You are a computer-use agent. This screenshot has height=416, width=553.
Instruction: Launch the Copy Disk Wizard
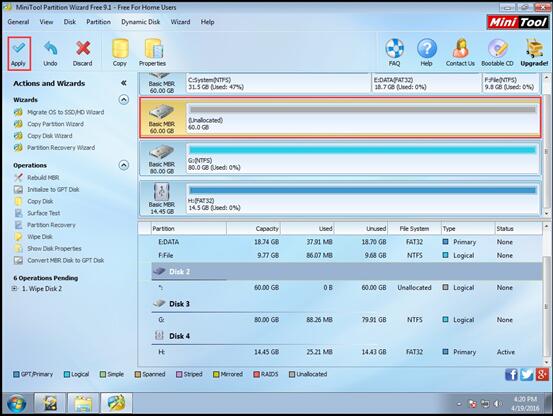pos(50,136)
